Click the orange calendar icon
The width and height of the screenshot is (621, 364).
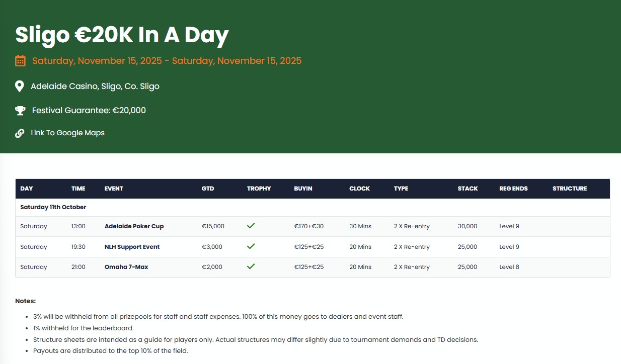click(x=20, y=61)
